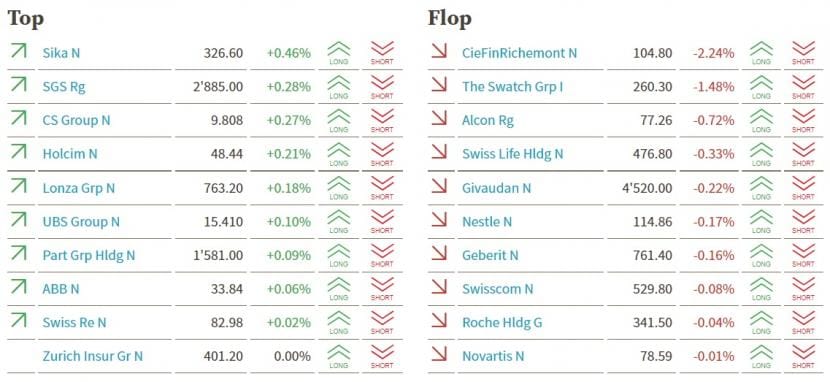This screenshot has height=382, width=830.
Task: Click the SHORT icon for Zurich Insur Gr N
Action: (x=382, y=356)
